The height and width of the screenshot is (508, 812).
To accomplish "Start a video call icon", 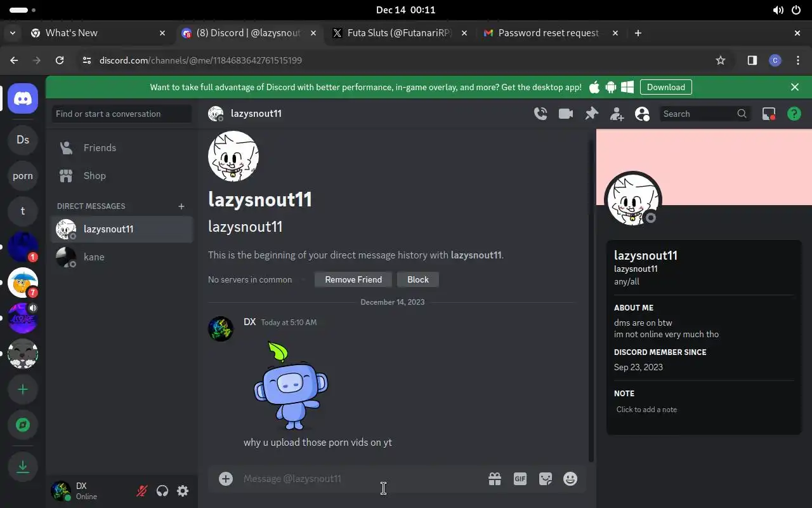I will [566, 114].
